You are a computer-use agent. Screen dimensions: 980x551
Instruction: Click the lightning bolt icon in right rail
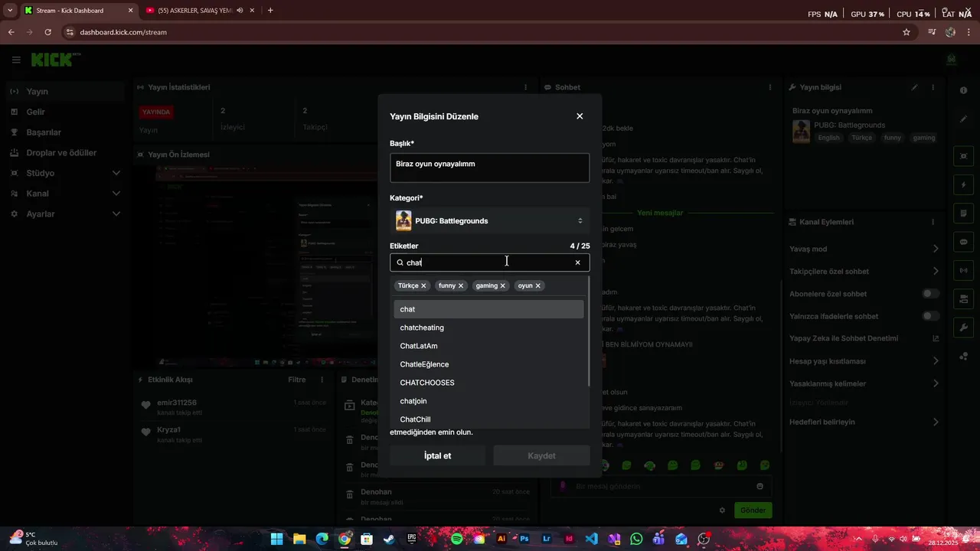point(964,185)
